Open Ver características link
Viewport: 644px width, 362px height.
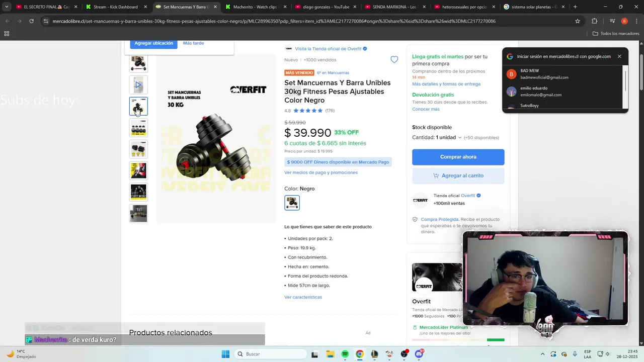(x=303, y=297)
